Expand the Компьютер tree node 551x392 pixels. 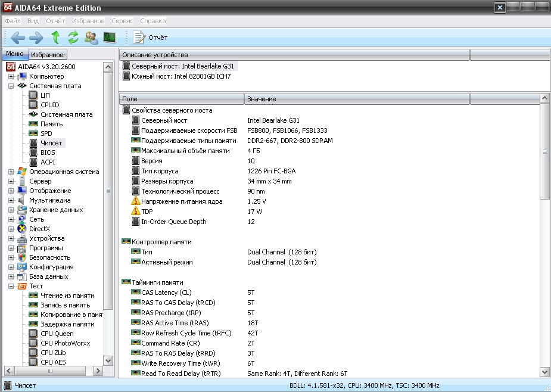(x=11, y=76)
